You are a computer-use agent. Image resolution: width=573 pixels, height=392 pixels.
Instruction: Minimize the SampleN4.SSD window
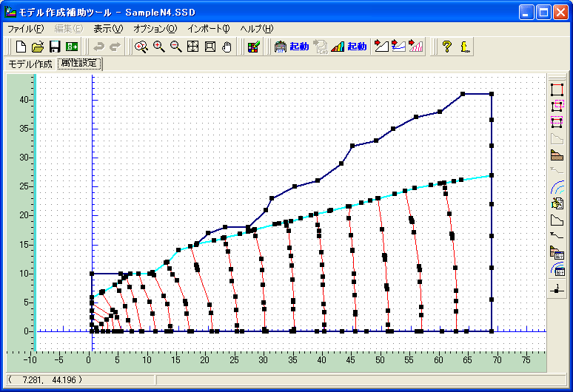[526, 13]
